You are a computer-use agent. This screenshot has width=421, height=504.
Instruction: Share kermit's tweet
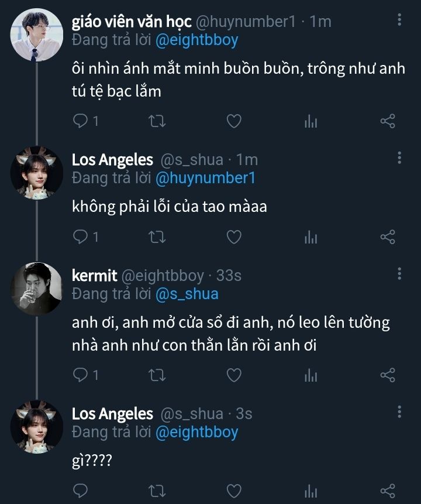point(388,375)
